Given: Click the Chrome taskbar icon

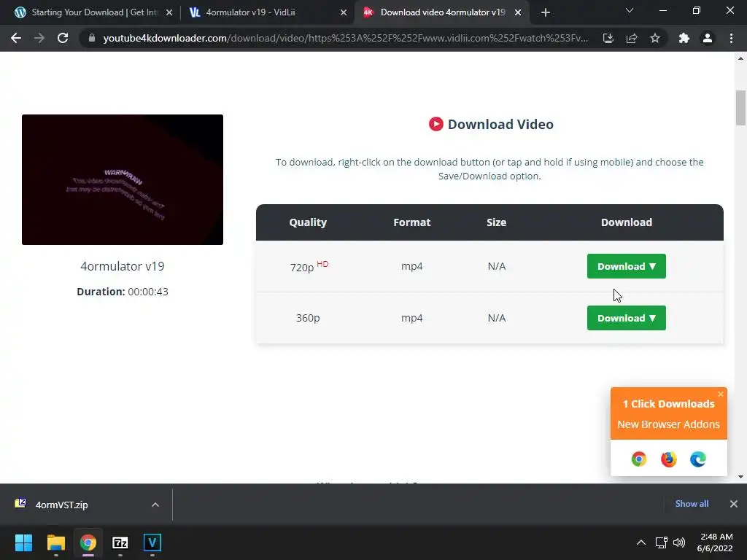Looking at the screenshot, I should pos(88,542).
